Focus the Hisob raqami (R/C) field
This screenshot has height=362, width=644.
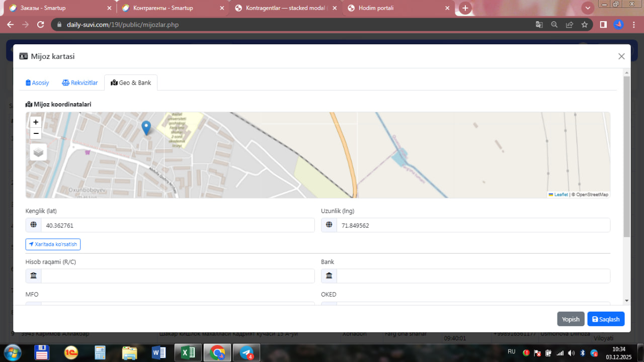tap(177, 276)
